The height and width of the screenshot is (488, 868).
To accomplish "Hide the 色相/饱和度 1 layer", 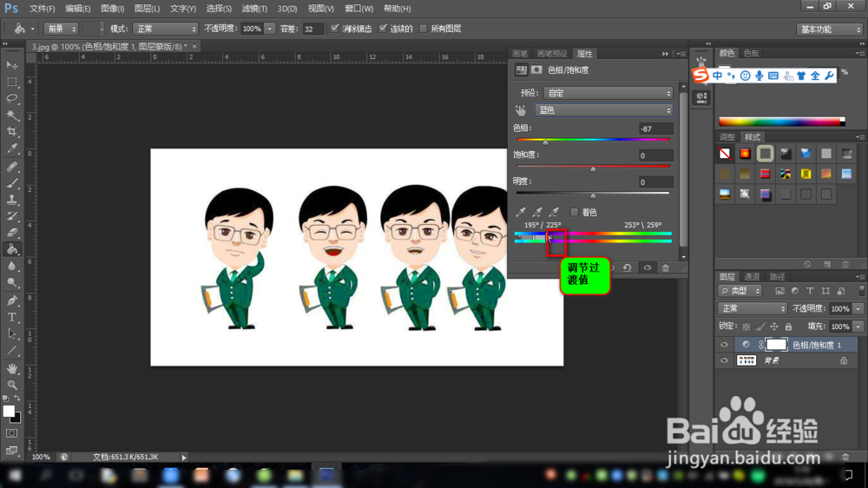I will (x=724, y=345).
